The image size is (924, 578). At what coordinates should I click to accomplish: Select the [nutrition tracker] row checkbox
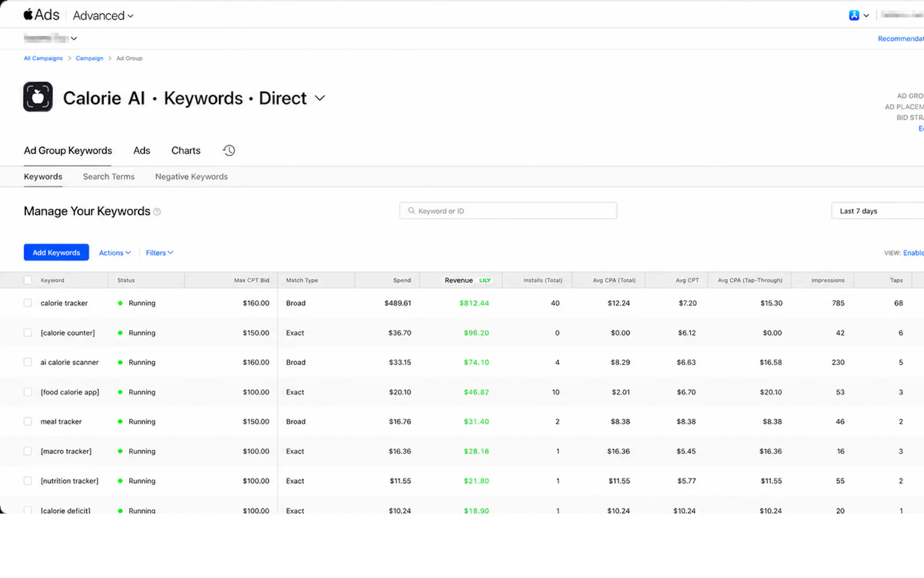coord(28,481)
